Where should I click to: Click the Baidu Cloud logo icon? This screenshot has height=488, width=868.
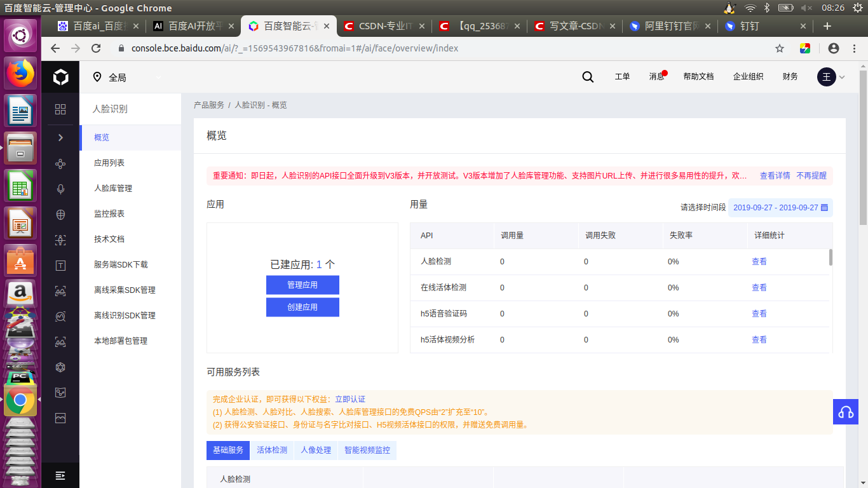(x=60, y=78)
